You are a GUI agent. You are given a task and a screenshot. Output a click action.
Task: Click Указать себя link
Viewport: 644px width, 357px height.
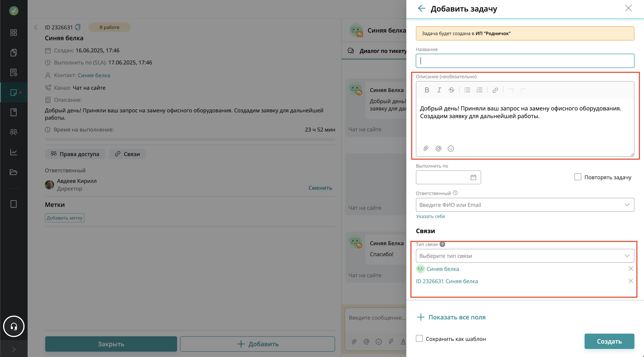coord(430,216)
